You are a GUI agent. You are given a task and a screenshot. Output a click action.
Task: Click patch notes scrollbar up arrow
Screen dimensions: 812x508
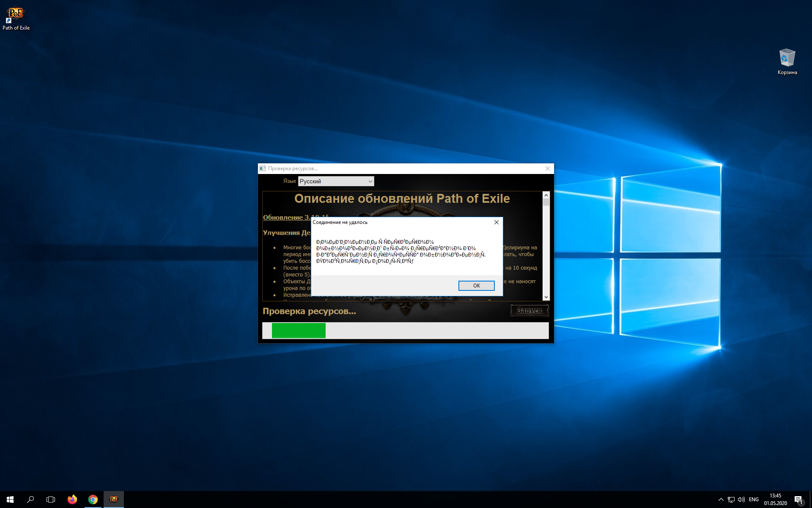tap(546, 195)
